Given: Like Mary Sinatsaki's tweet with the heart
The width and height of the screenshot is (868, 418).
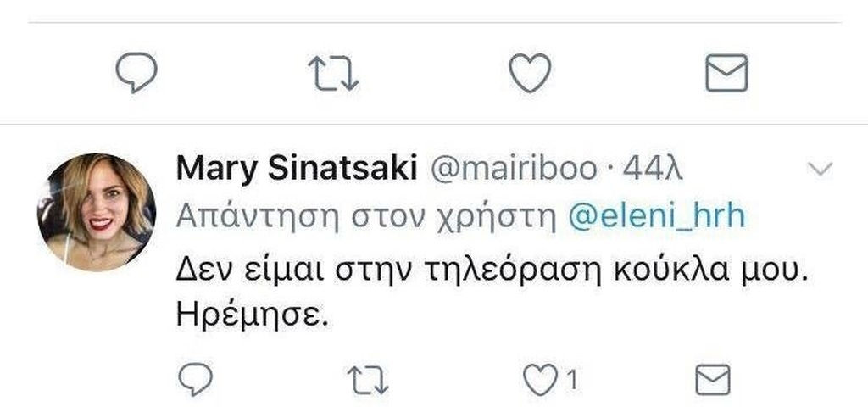Looking at the screenshot, I should 538,381.
